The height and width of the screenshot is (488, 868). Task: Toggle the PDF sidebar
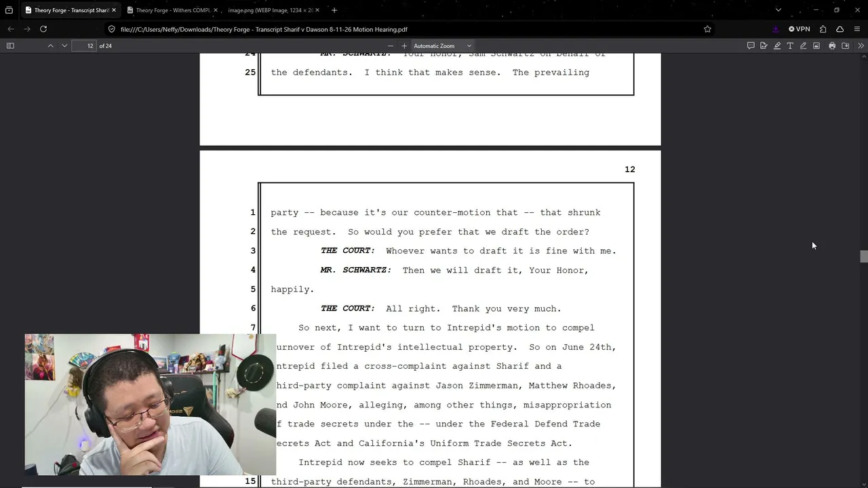pyautogui.click(x=10, y=46)
